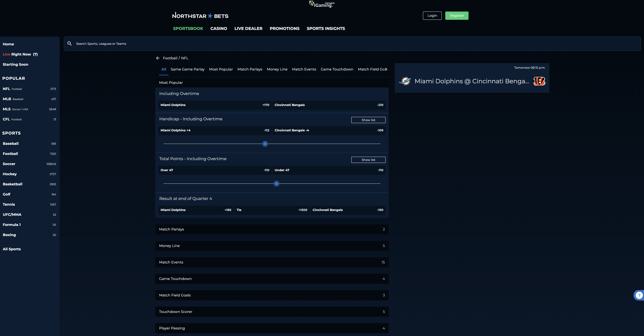Switch to the Money Line tab

pos(277,69)
